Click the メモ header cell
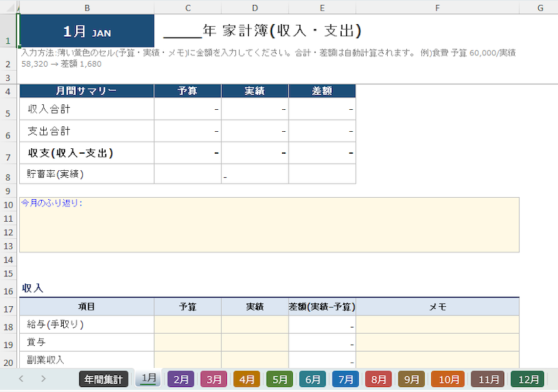The width and height of the screenshot is (558, 392). 437,307
